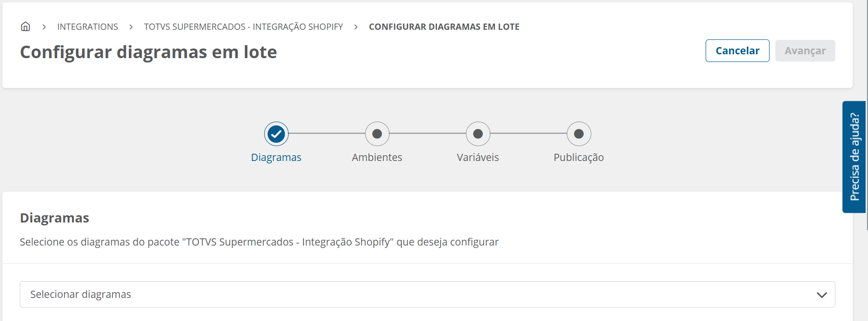Click the home icon in the breadcrumb
The width and height of the screenshot is (868, 321).
[x=25, y=26]
